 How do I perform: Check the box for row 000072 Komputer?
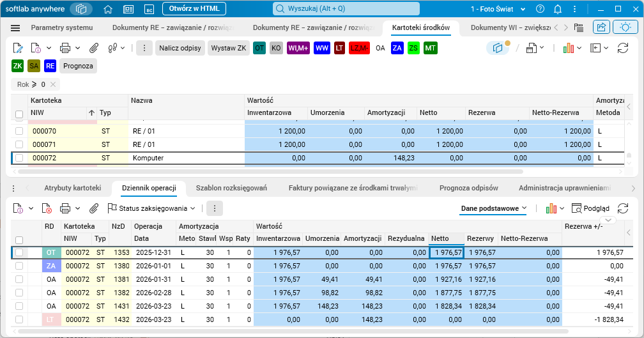pyautogui.click(x=19, y=158)
